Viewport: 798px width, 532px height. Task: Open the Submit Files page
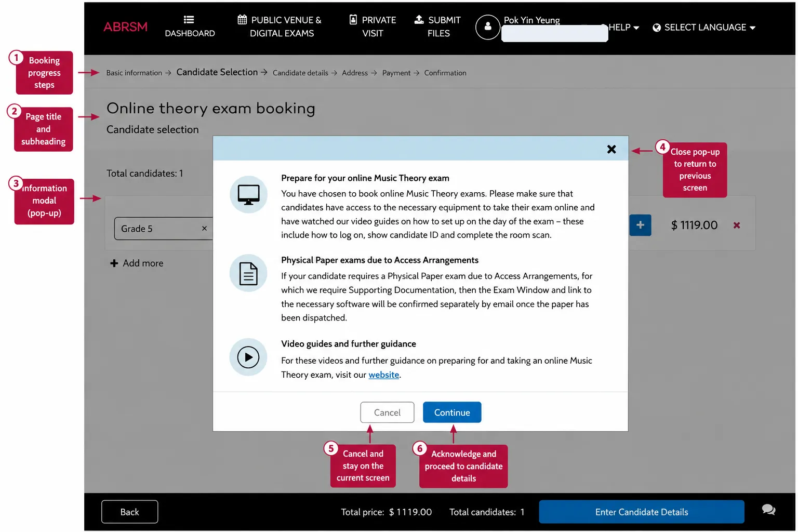coord(438,26)
